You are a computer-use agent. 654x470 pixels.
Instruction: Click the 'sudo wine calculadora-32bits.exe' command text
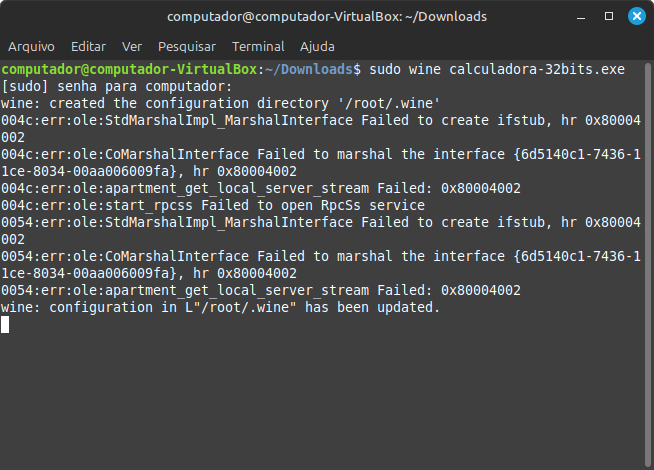[x=497, y=69]
